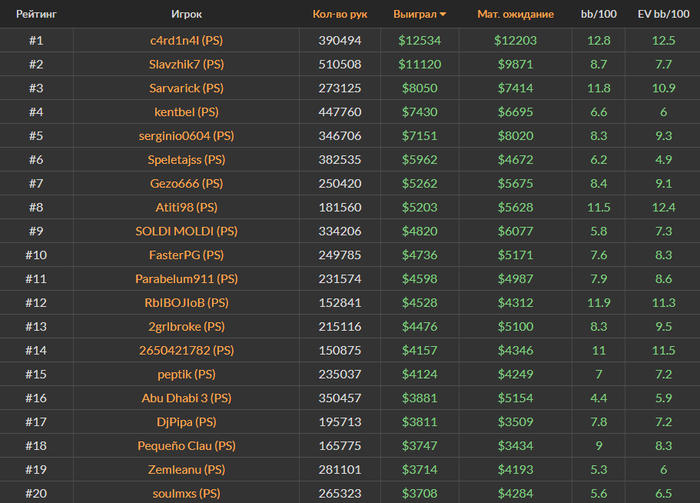Click the Игрок column header
700x503 pixels.
pos(187,14)
